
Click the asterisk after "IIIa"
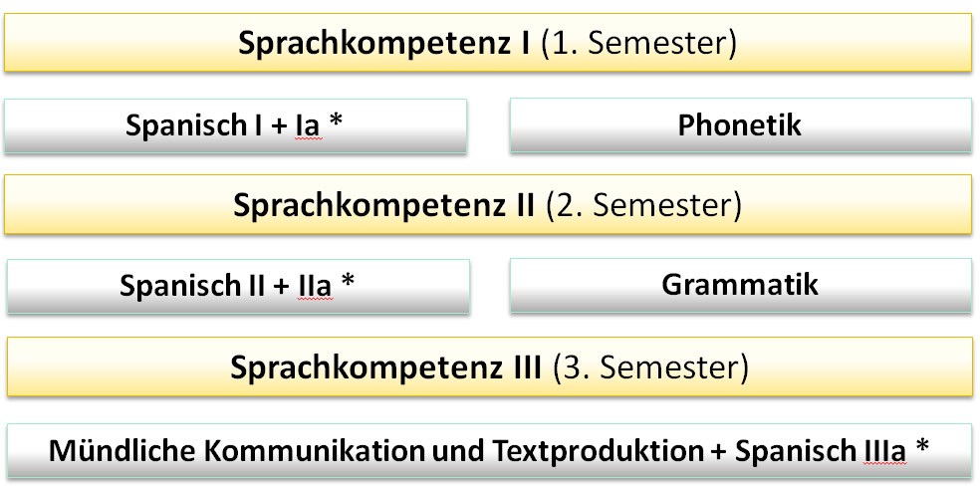coord(920,446)
